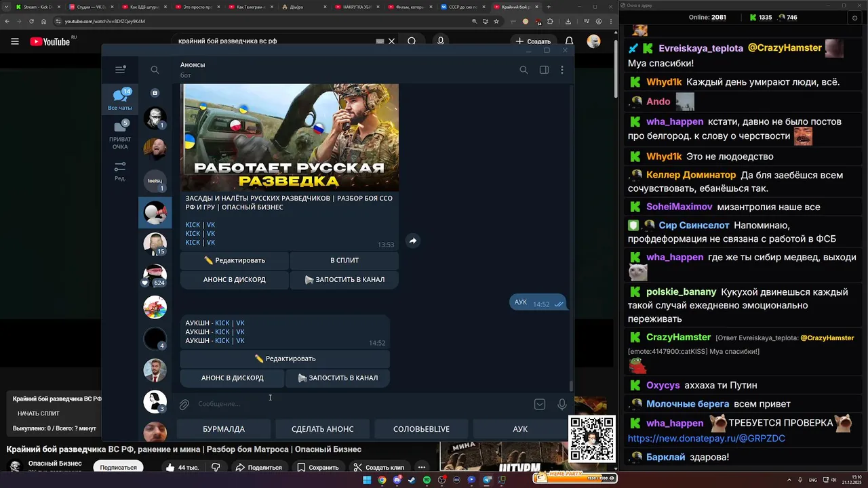Click the sent 'АУК' message bubble
Image resolution: width=868 pixels, height=488 pixels.
(x=538, y=303)
